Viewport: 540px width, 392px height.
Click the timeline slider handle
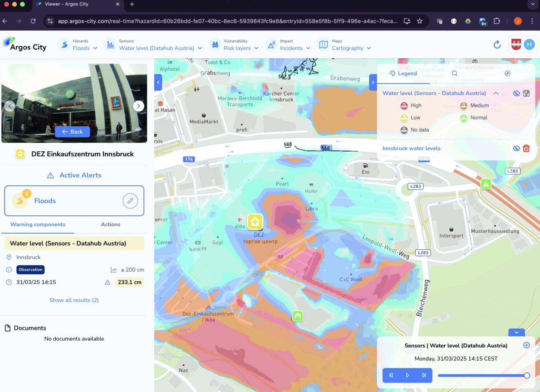527,376
